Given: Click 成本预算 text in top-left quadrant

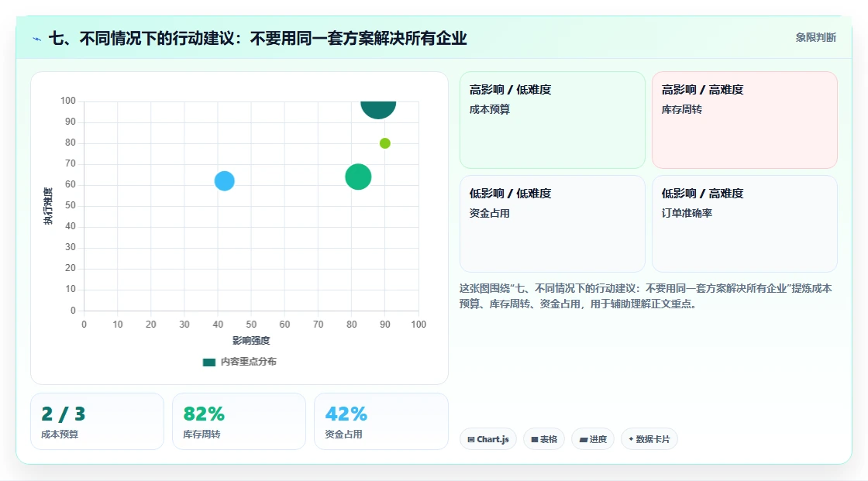Looking at the screenshot, I should coord(489,109).
